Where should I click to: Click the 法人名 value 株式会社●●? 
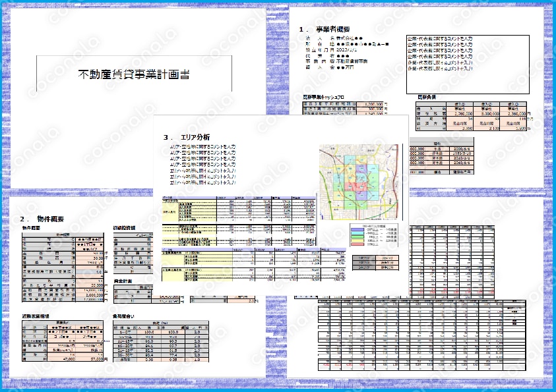pos(350,38)
